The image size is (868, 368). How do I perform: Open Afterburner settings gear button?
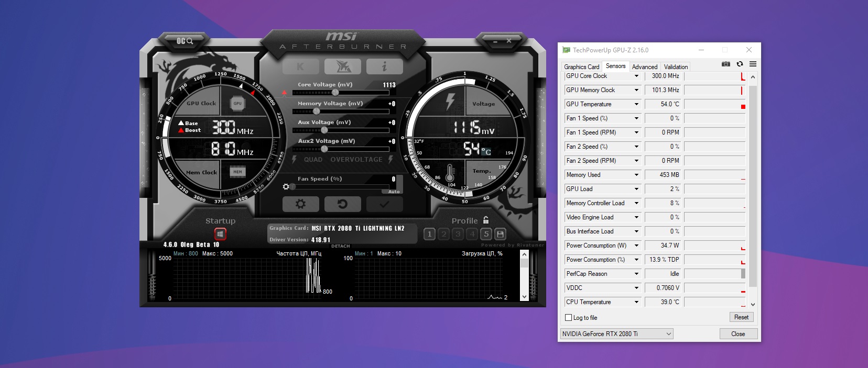tap(300, 204)
